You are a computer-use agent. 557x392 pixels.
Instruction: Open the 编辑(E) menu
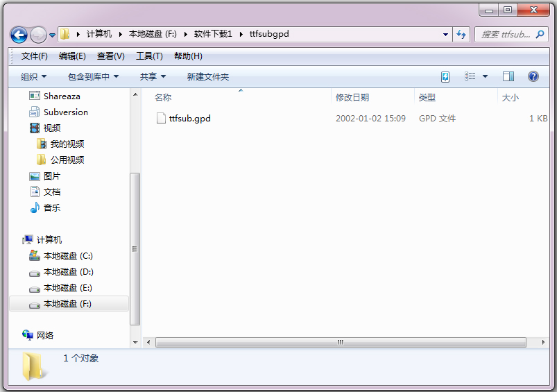point(72,56)
